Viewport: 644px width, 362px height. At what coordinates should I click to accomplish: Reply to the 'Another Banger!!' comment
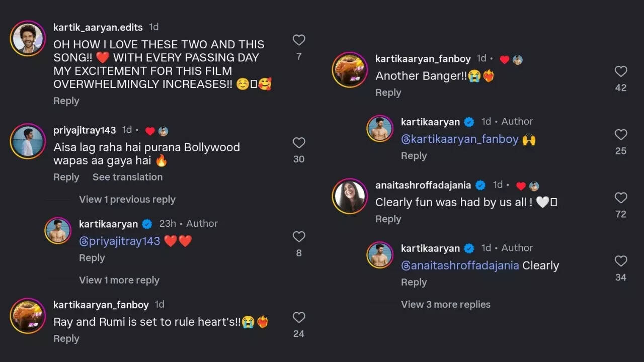click(x=388, y=93)
